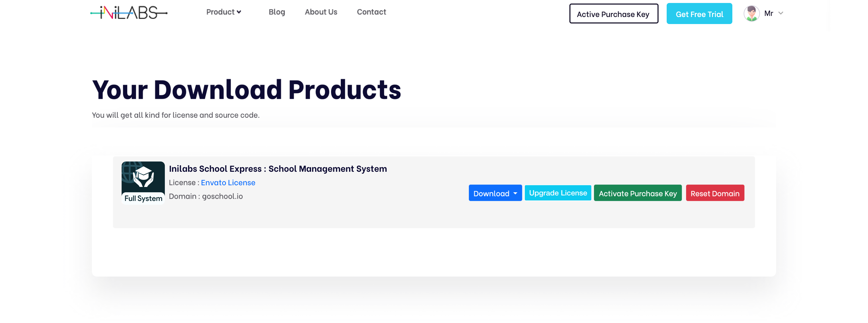
Task: Click the license and source code subtitle
Action: 176,115
